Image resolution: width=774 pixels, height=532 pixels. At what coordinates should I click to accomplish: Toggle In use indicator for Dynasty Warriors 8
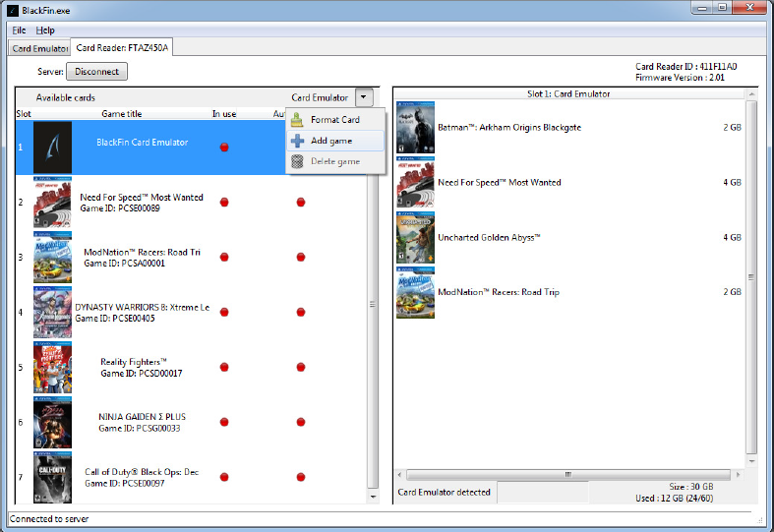(224, 312)
